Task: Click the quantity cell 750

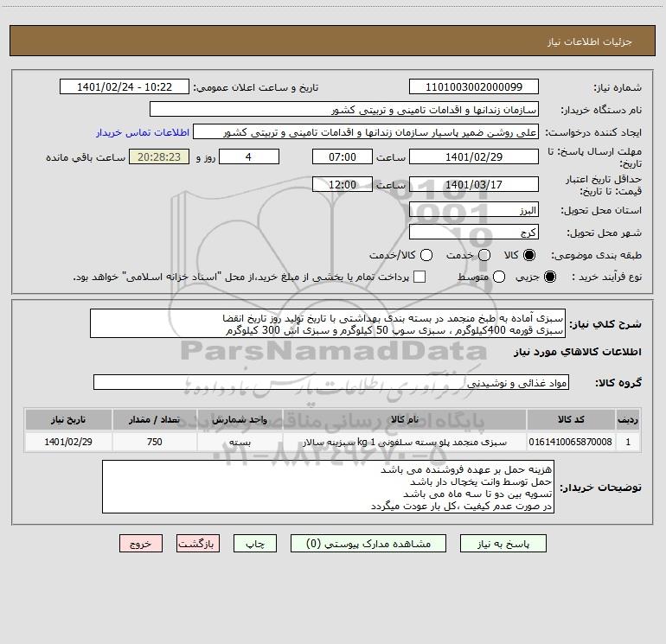Action: 154,442
